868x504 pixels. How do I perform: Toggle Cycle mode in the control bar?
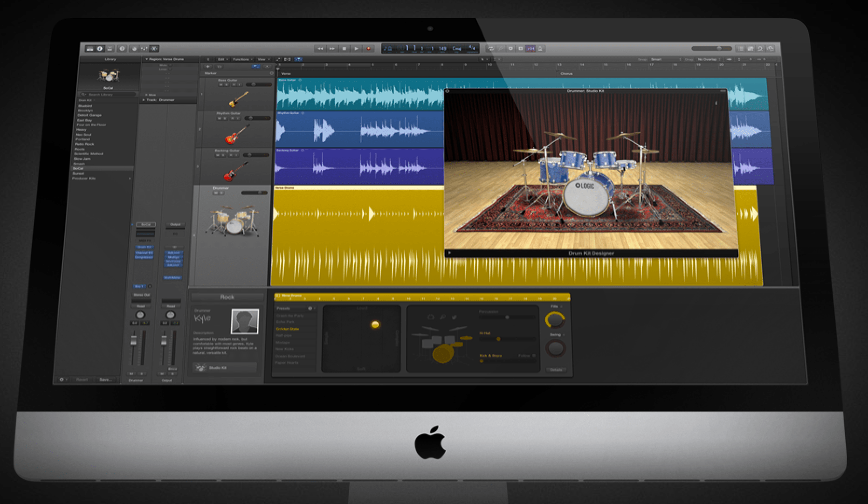tap(491, 48)
